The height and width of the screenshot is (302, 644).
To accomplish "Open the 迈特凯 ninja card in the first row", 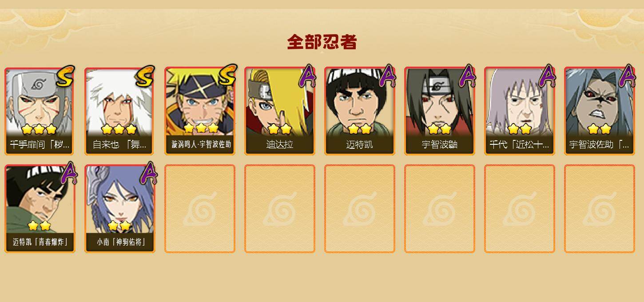I will pyautogui.click(x=359, y=111).
